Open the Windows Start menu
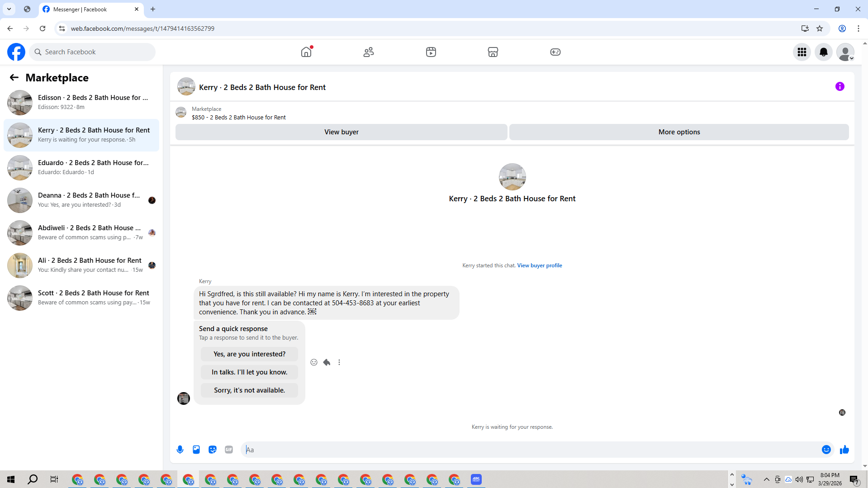 pyautogui.click(x=11, y=479)
